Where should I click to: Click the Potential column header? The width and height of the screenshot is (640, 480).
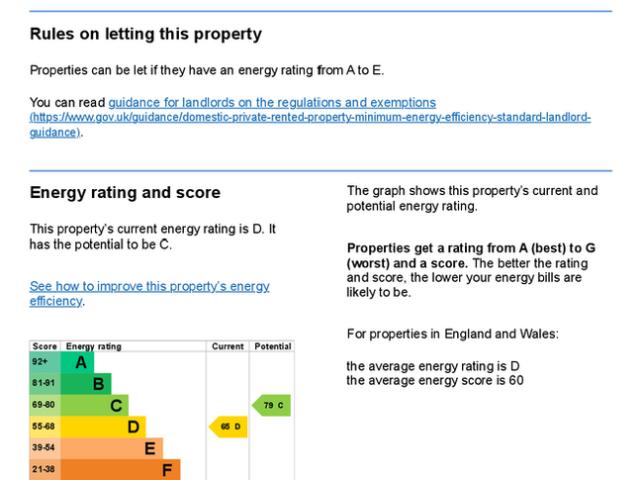pyautogui.click(x=273, y=346)
